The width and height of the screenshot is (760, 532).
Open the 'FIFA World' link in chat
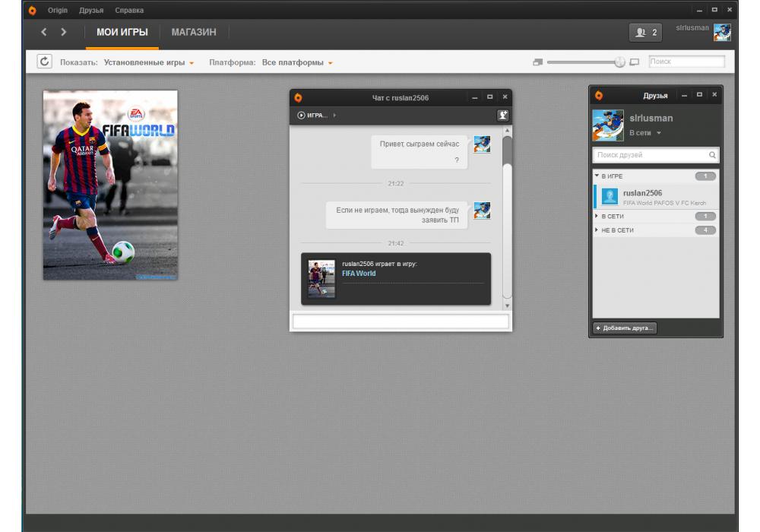[x=359, y=274]
